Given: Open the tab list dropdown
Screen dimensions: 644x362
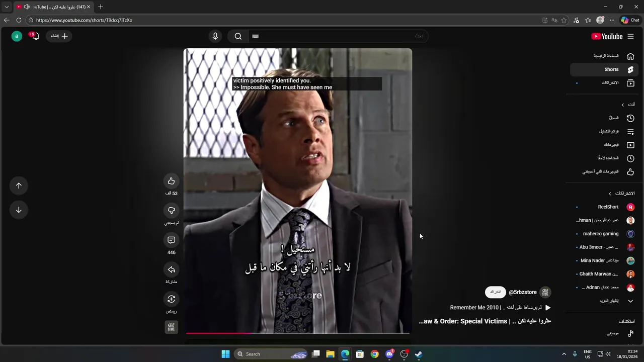Looking at the screenshot, I should pos(7,7).
